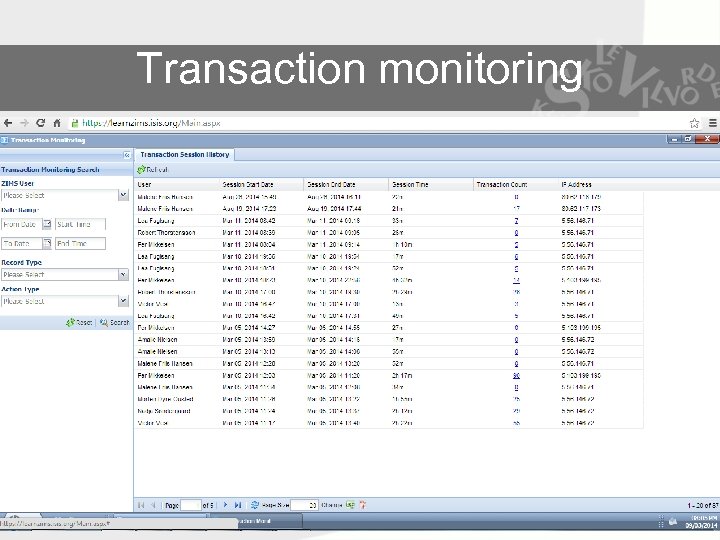
Task: Click the pager refresh icon
Action: point(255,505)
